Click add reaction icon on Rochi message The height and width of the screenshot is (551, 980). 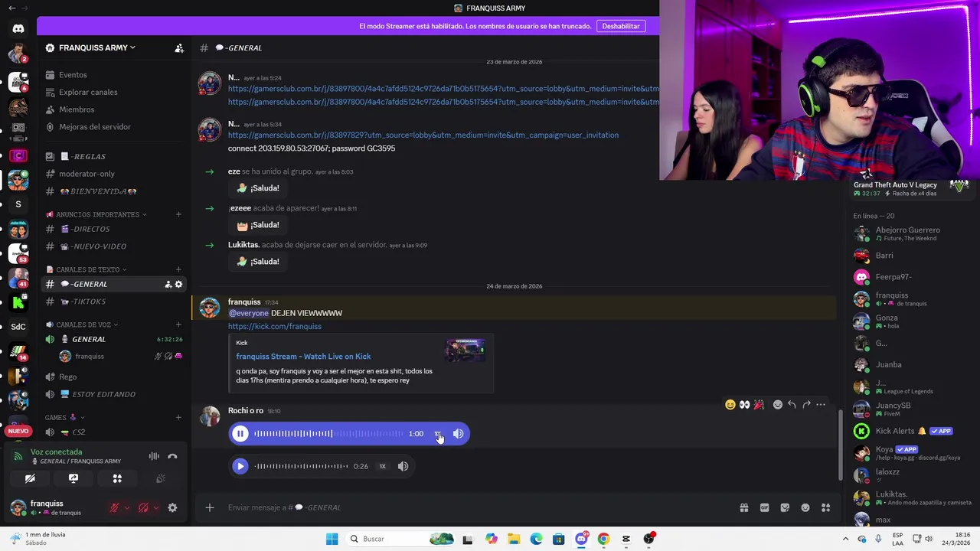(778, 404)
